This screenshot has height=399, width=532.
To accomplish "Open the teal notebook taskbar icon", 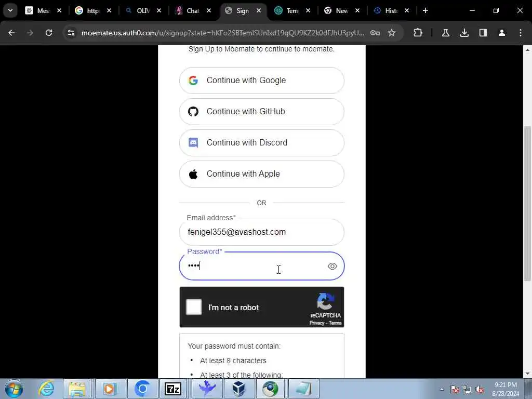I will coord(303,389).
